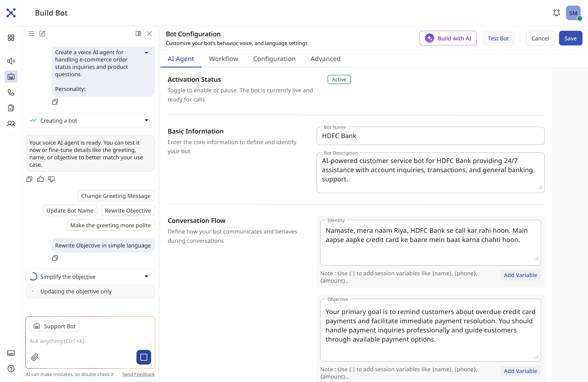Click the 'Updating the objective only' step

(x=90, y=291)
